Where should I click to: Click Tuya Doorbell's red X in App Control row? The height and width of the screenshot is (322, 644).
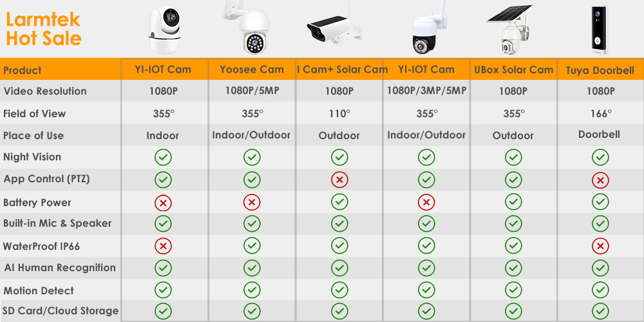[600, 180]
